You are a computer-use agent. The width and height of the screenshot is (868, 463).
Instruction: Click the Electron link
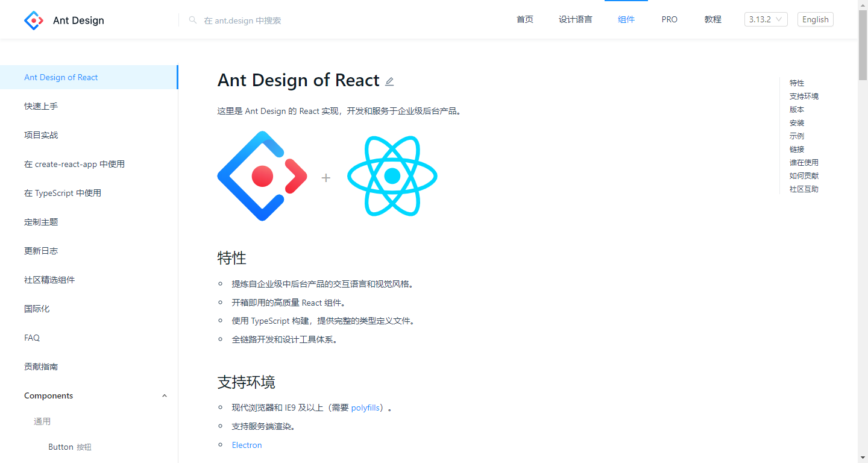[x=247, y=446]
